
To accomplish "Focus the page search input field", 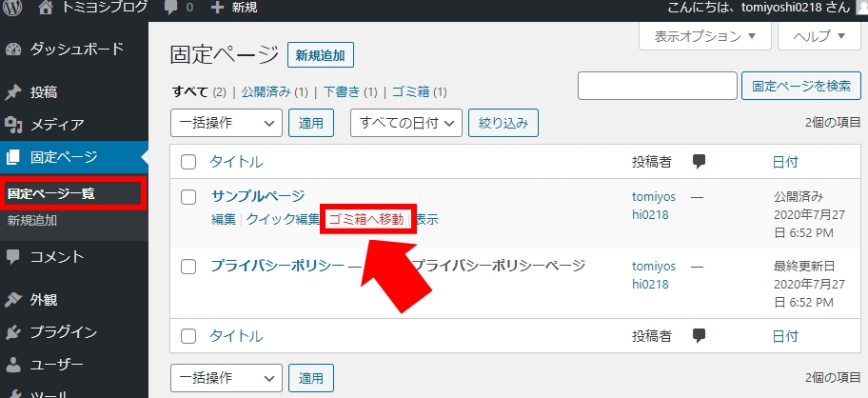I will pos(658,86).
